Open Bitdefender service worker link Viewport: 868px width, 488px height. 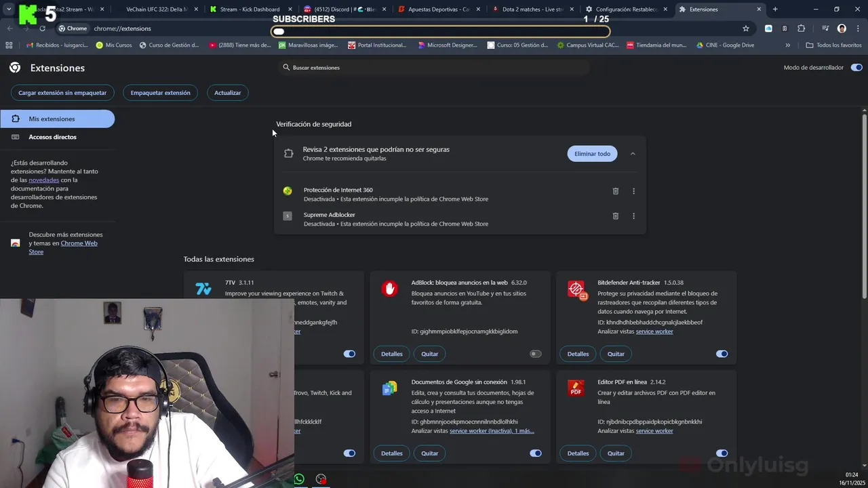654,331
